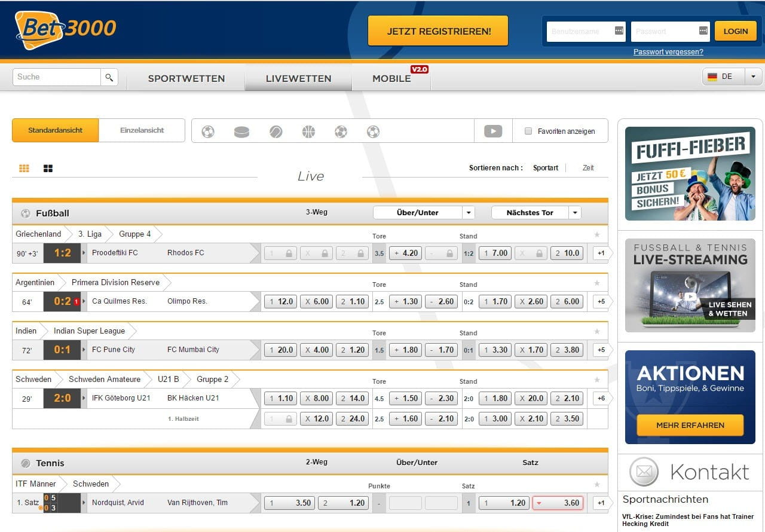Click the Mehr Erfahren button
This screenshot has height=532, width=765.
(x=690, y=425)
